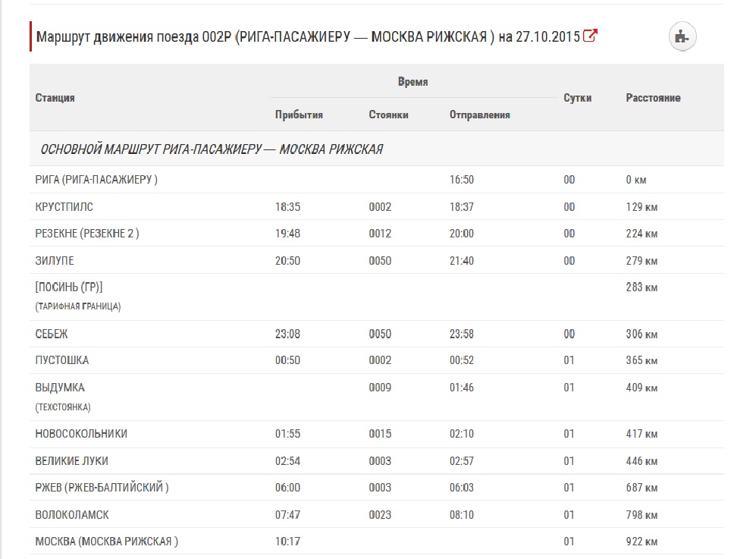Select the "Станция" column header

tap(55, 98)
